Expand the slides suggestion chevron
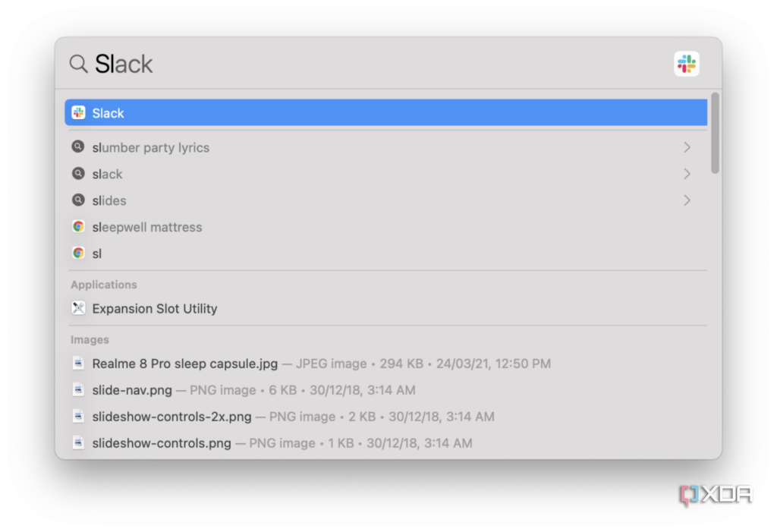This screenshot has width=777, height=532. tap(687, 200)
